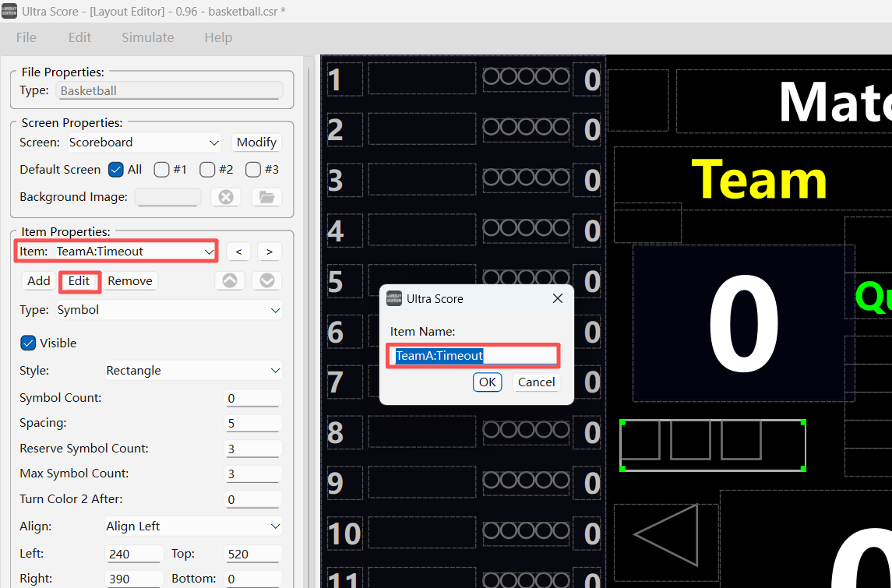The image size is (892, 588).
Task: Open the Help menu
Action: pos(218,37)
